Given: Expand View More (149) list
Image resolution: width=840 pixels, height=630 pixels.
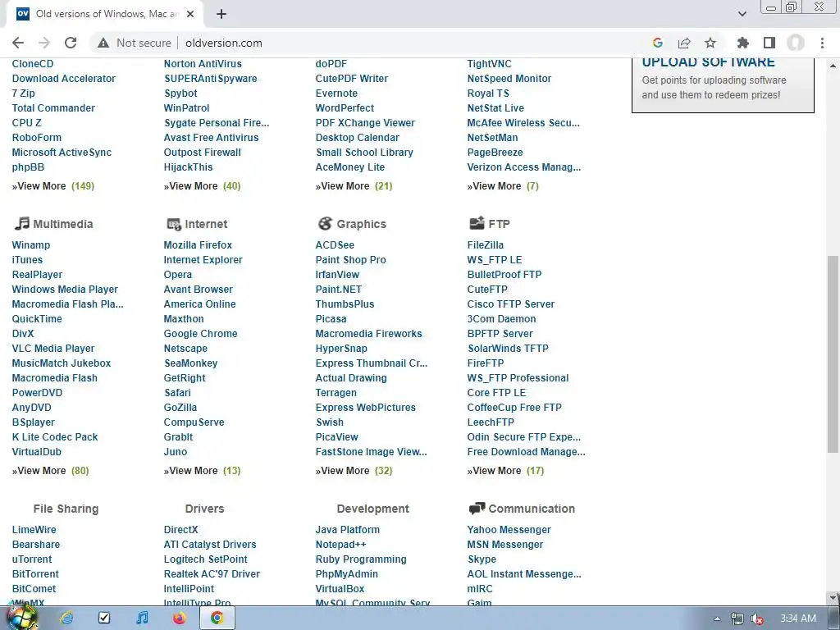Looking at the screenshot, I should [x=53, y=186].
